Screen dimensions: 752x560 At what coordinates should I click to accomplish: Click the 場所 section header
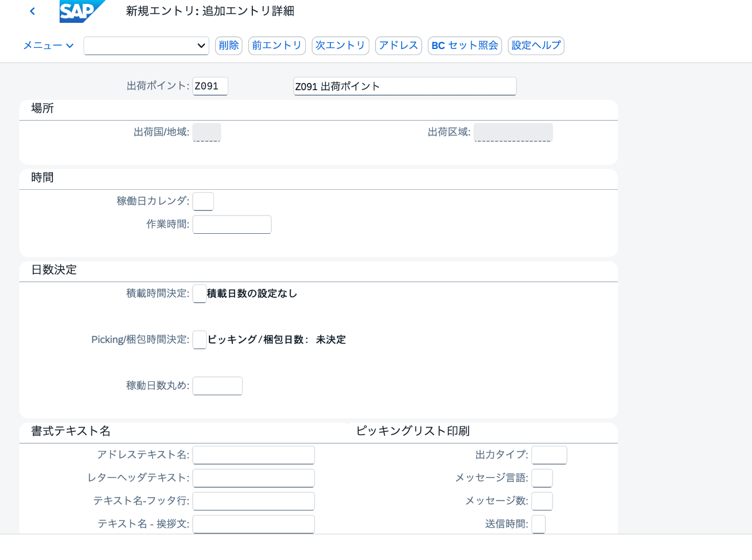point(42,109)
